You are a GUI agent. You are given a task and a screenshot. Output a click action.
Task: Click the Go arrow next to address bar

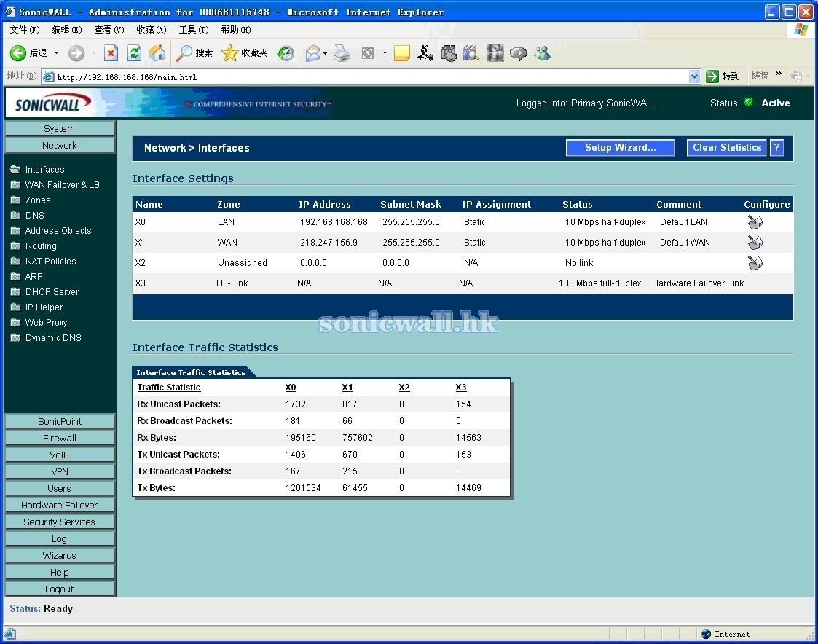pos(712,76)
